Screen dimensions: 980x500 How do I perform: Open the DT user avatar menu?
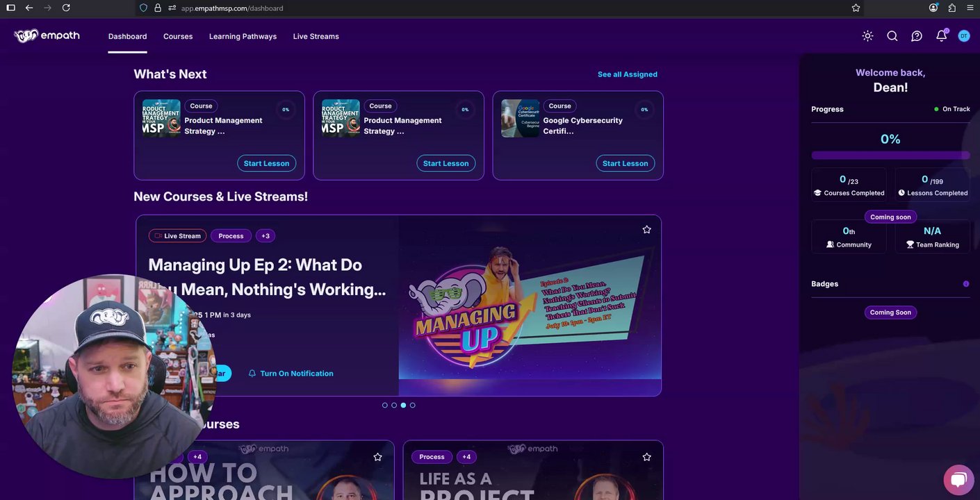click(x=964, y=36)
